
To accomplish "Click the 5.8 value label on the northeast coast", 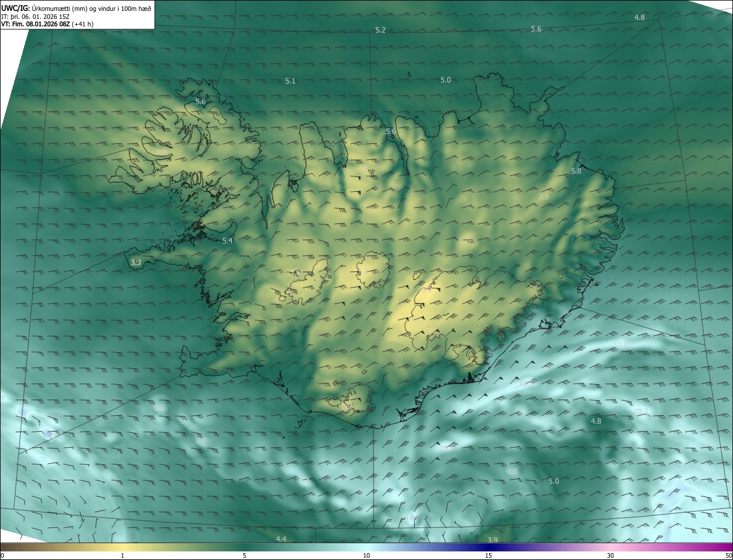I will [x=576, y=171].
